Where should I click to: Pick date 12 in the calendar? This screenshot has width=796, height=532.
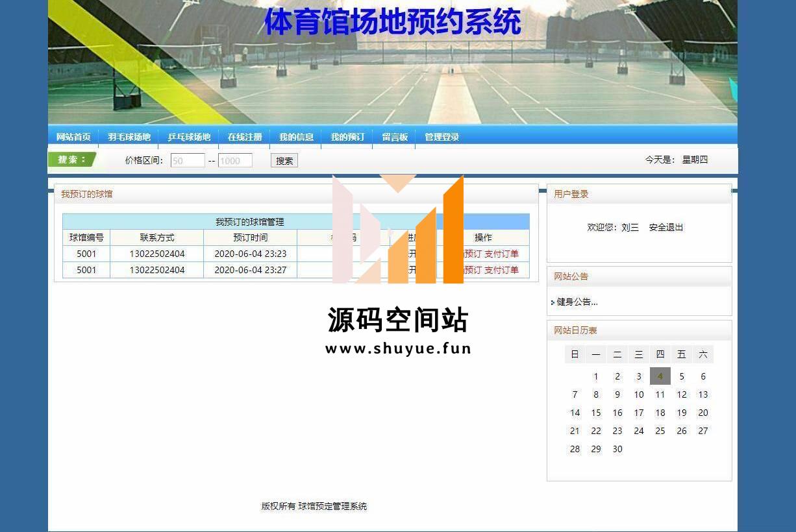[x=682, y=394]
